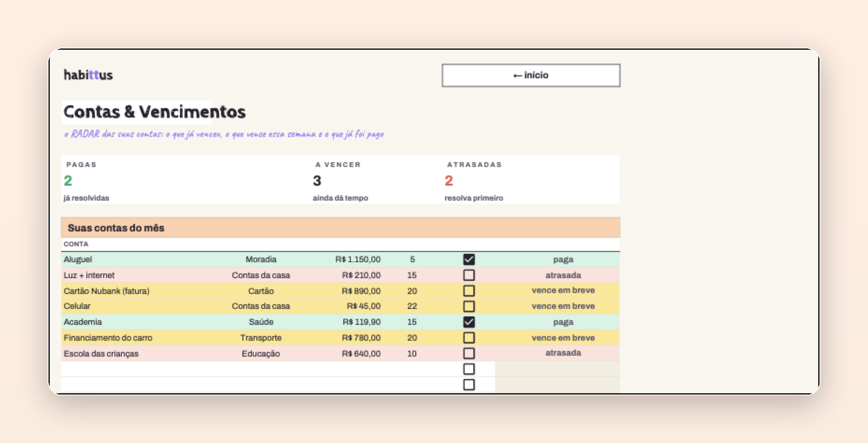
Task: Select the Moradia category cell
Action: [x=261, y=259]
